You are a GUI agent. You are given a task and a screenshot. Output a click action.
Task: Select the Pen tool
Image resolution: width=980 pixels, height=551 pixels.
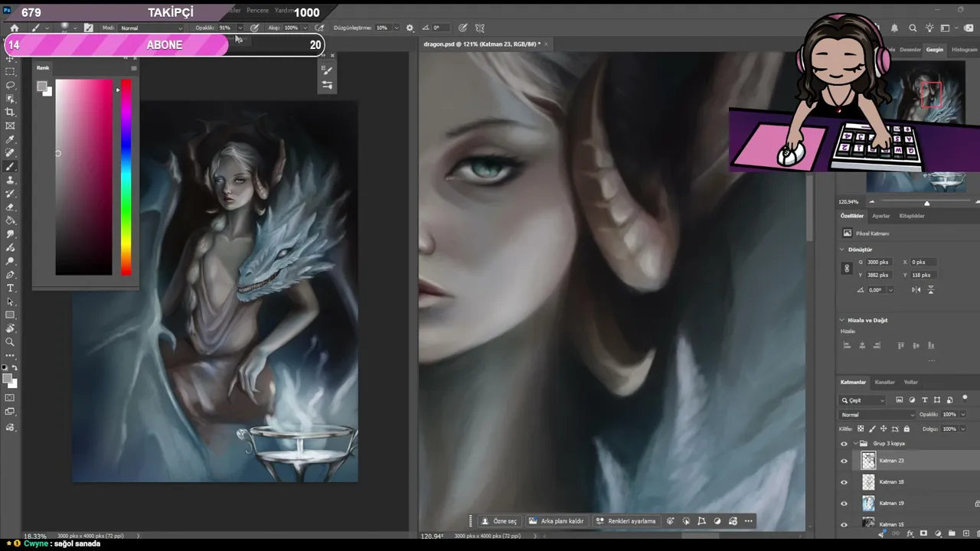coord(10,275)
